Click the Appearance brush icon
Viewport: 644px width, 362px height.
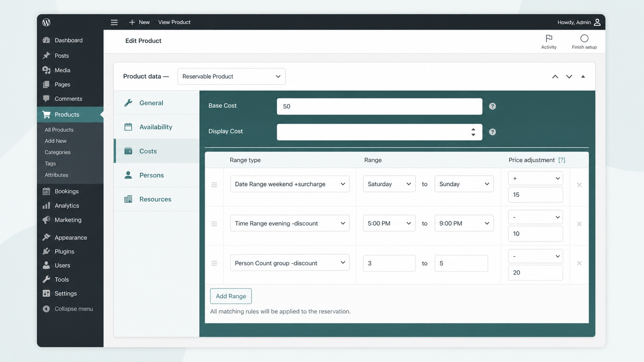click(x=46, y=237)
